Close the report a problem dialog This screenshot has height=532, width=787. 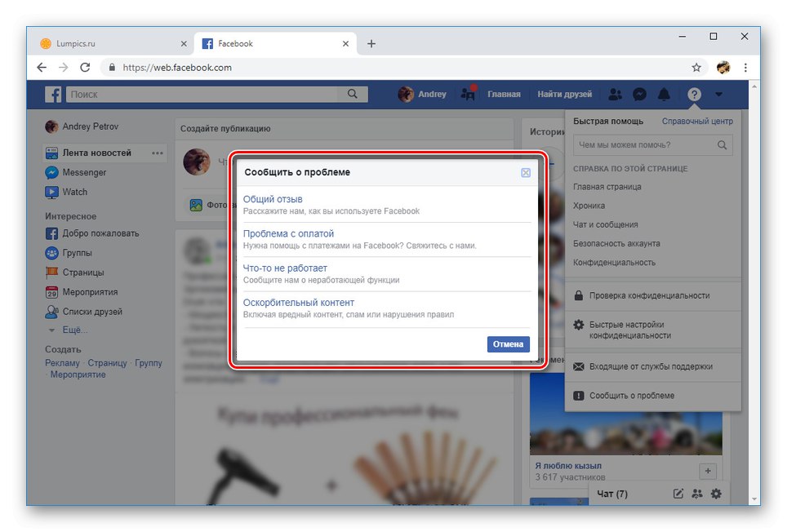click(x=526, y=172)
